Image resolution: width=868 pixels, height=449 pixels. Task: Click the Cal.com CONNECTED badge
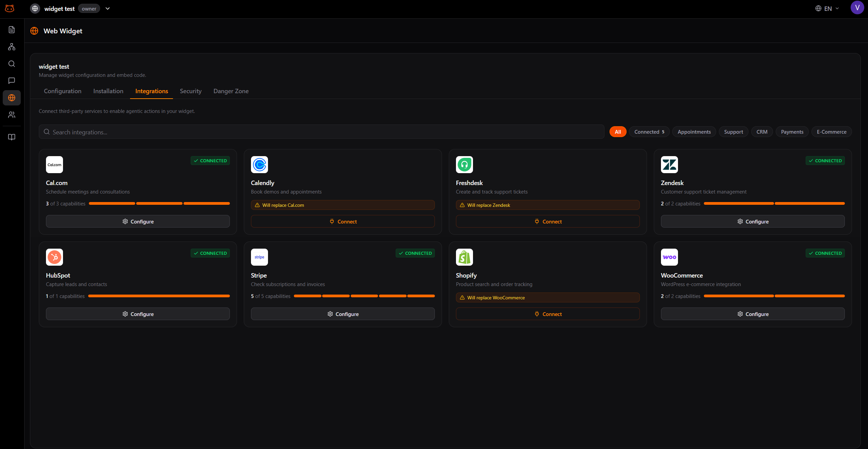pos(210,161)
